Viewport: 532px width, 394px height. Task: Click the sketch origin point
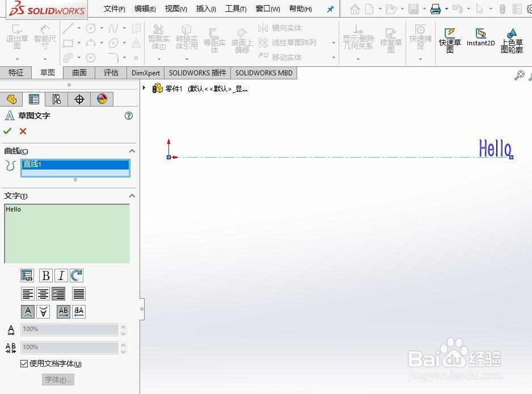click(x=168, y=157)
